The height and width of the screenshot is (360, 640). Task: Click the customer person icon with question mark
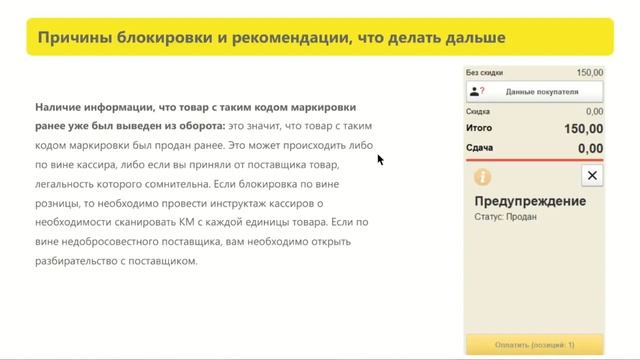[x=477, y=91]
